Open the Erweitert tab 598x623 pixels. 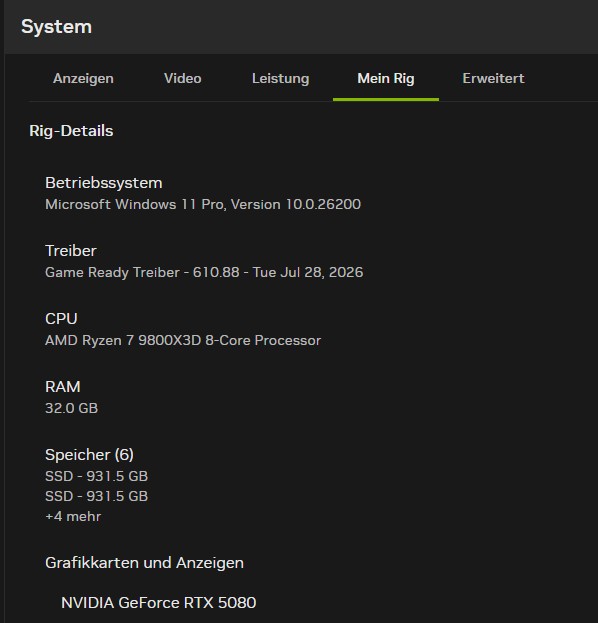pyautogui.click(x=493, y=78)
